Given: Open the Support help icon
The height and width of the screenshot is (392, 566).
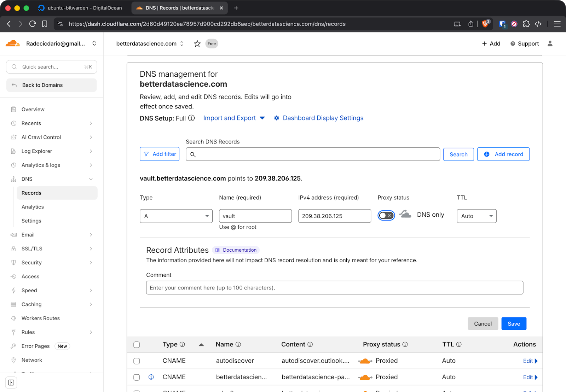Looking at the screenshot, I should click(x=513, y=43).
